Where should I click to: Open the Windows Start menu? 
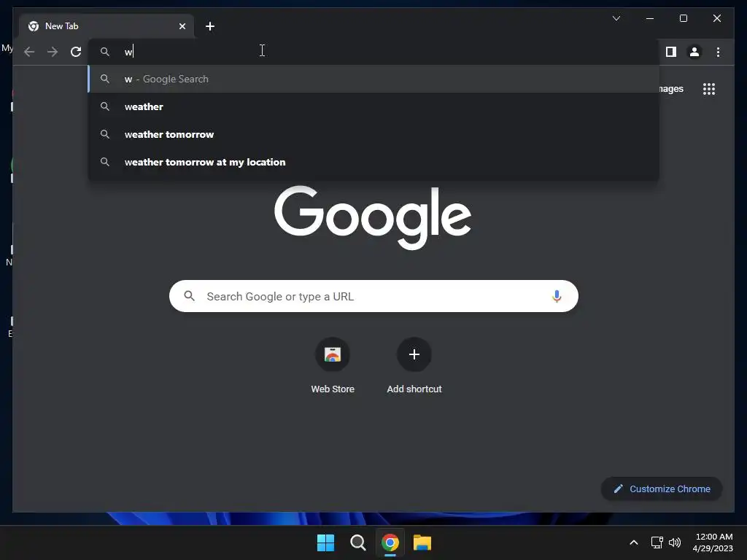click(326, 542)
